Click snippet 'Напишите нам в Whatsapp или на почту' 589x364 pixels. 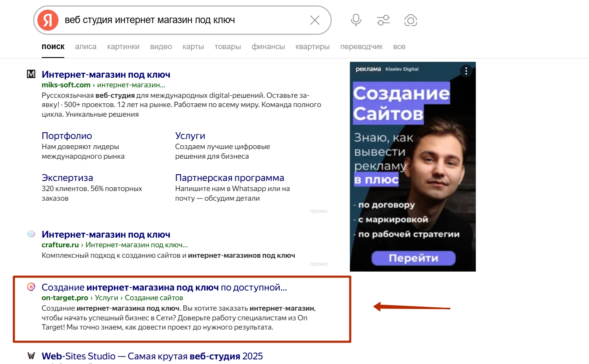pyautogui.click(x=232, y=194)
